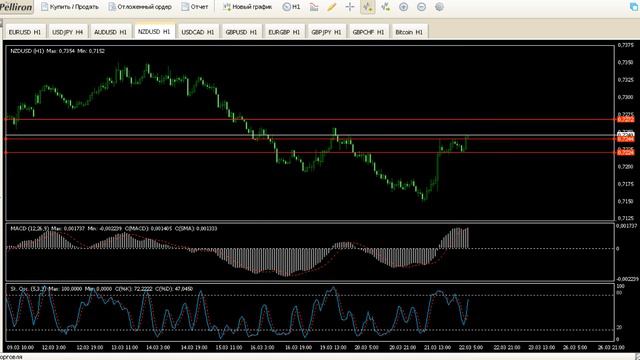Click the 0,7150 price axis label
Image resolution: width=640 pixels, height=360 pixels.
point(626,201)
